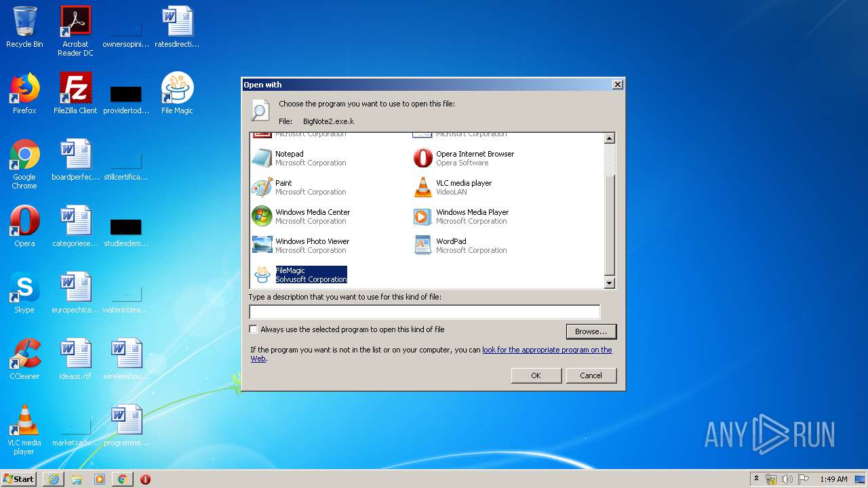
Task: Click program list scrollbar up arrow
Action: (x=609, y=138)
